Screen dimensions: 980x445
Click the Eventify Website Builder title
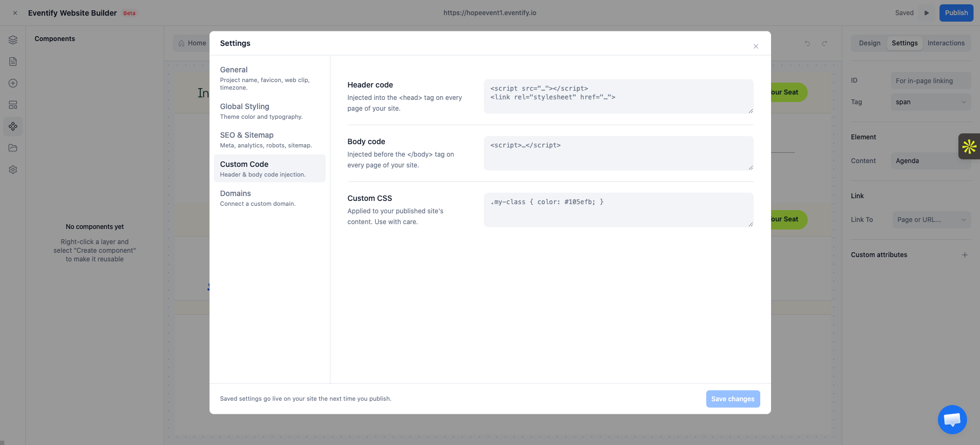click(x=72, y=13)
